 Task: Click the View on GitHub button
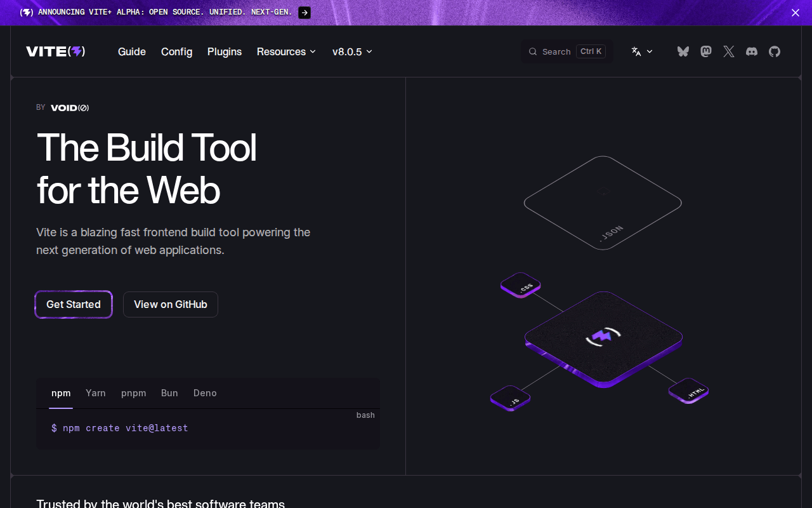170,304
